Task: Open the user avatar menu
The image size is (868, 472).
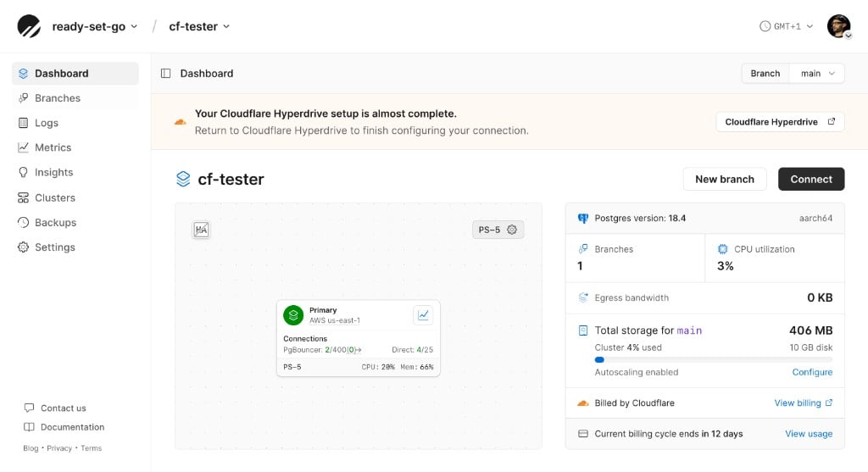Action: tap(839, 26)
